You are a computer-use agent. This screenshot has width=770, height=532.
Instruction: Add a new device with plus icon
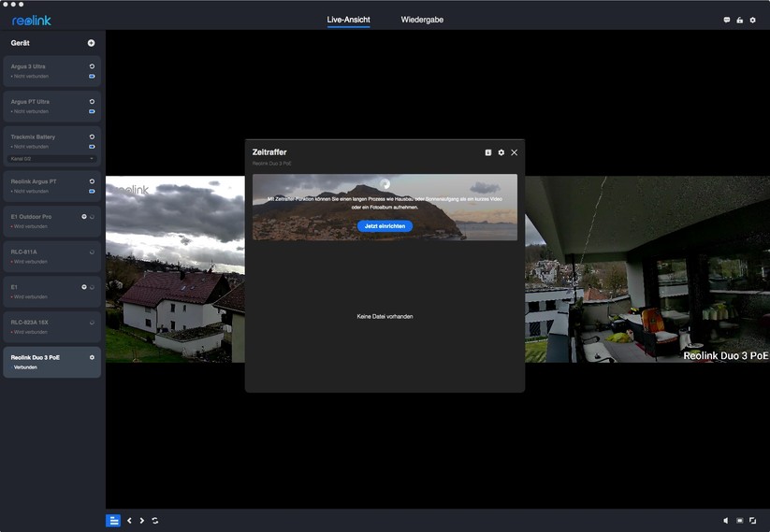[91, 43]
